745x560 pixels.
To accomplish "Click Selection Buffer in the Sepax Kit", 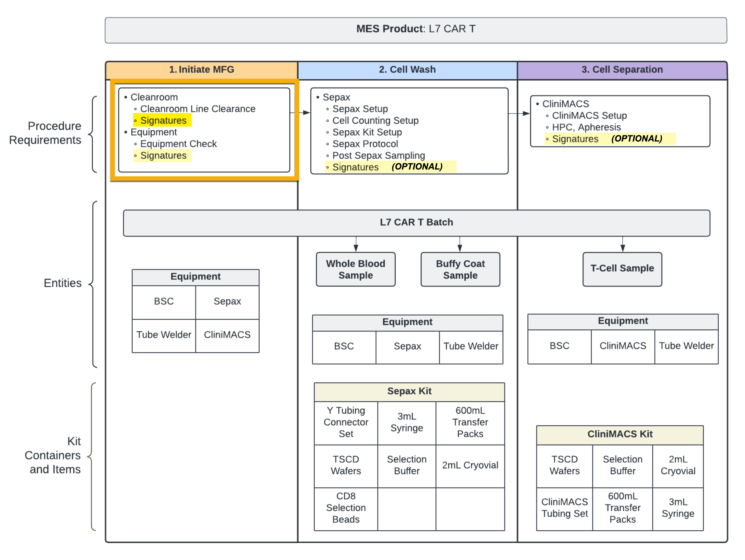I will coord(407,466).
